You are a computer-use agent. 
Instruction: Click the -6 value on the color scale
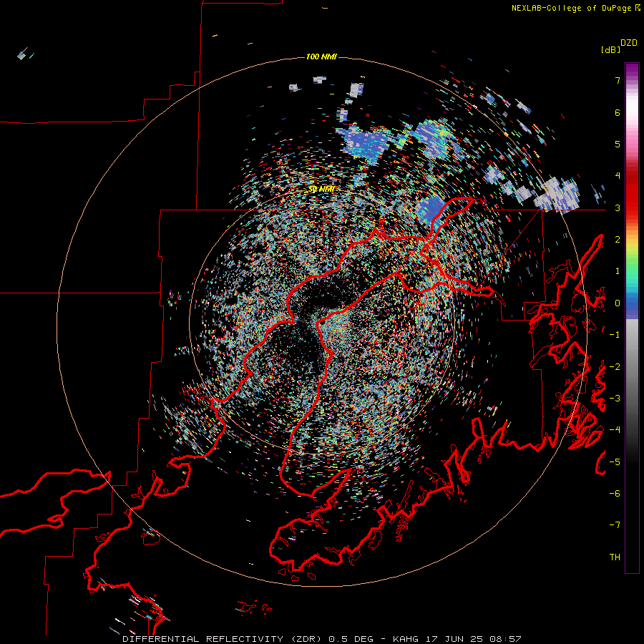615,494
